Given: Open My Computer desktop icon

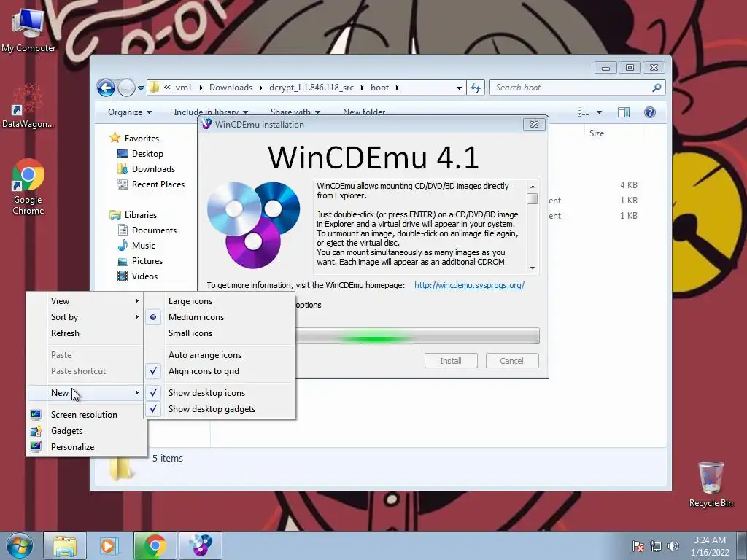Looking at the screenshot, I should 28,29.
